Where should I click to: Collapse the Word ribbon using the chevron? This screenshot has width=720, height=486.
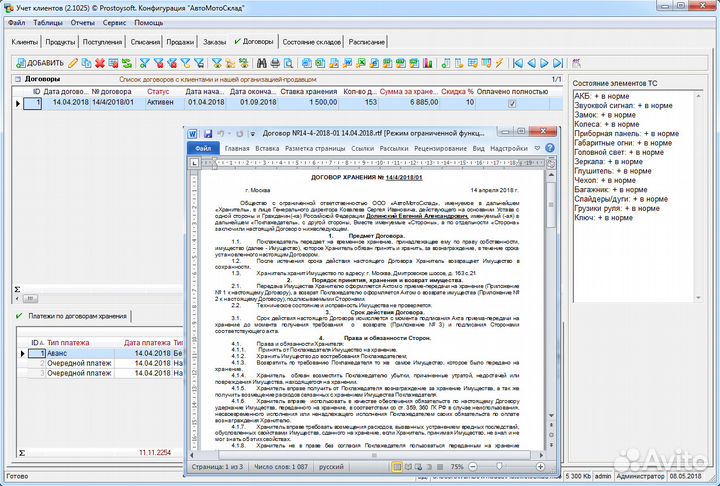[537, 148]
